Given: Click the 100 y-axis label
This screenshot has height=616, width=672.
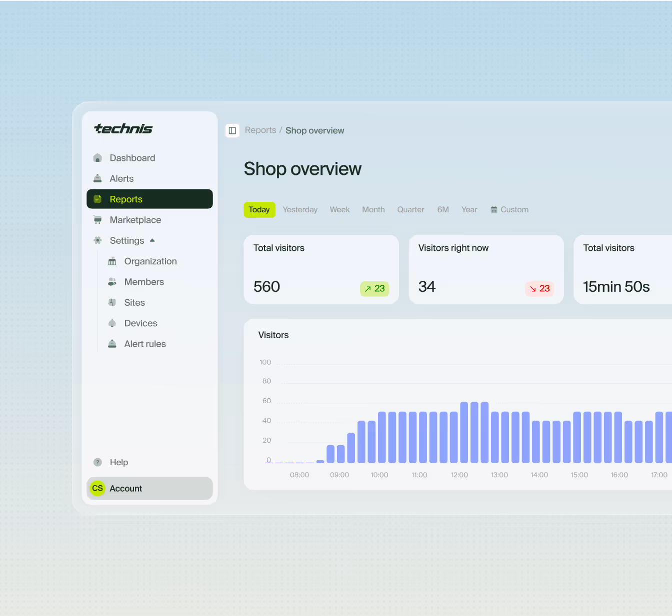Looking at the screenshot, I should point(265,362).
